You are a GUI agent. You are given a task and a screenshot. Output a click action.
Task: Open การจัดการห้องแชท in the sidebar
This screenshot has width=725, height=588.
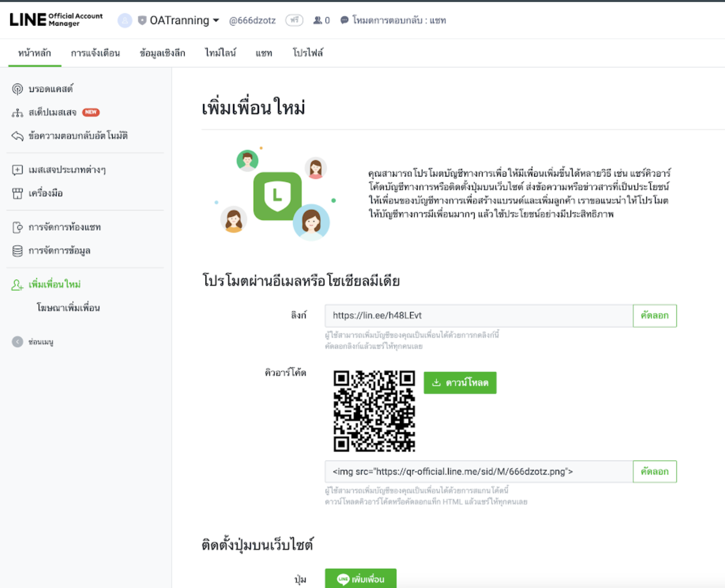[x=64, y=227]
